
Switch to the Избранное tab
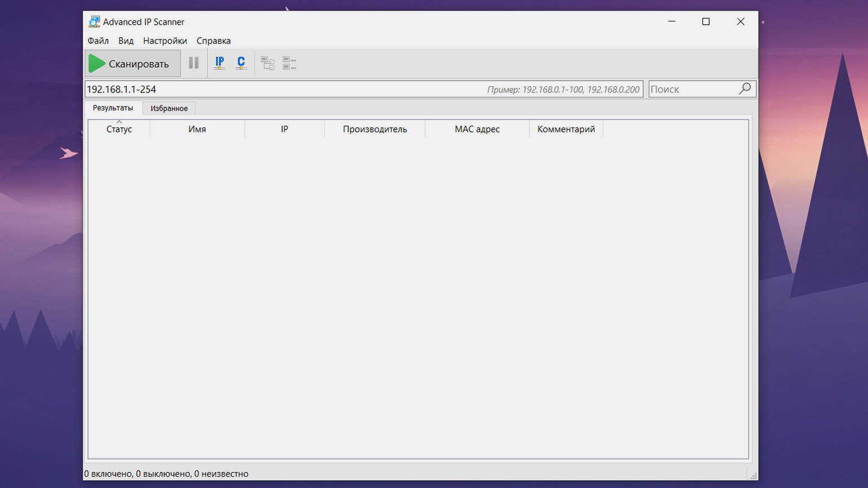coord(169,108)
